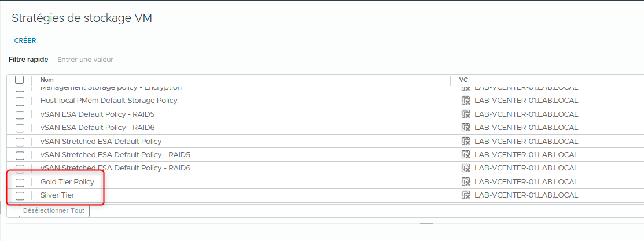644x241 pixels.
Task: Focus the Filtre rapide input field
Action: click(97, 60)
